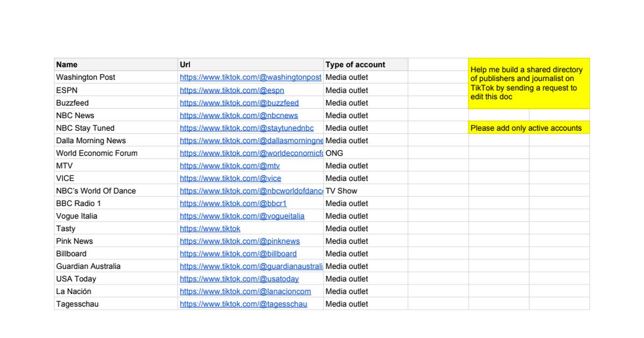
Task: Open the usatoday TikTok link
Action: (x=239, y=278)
